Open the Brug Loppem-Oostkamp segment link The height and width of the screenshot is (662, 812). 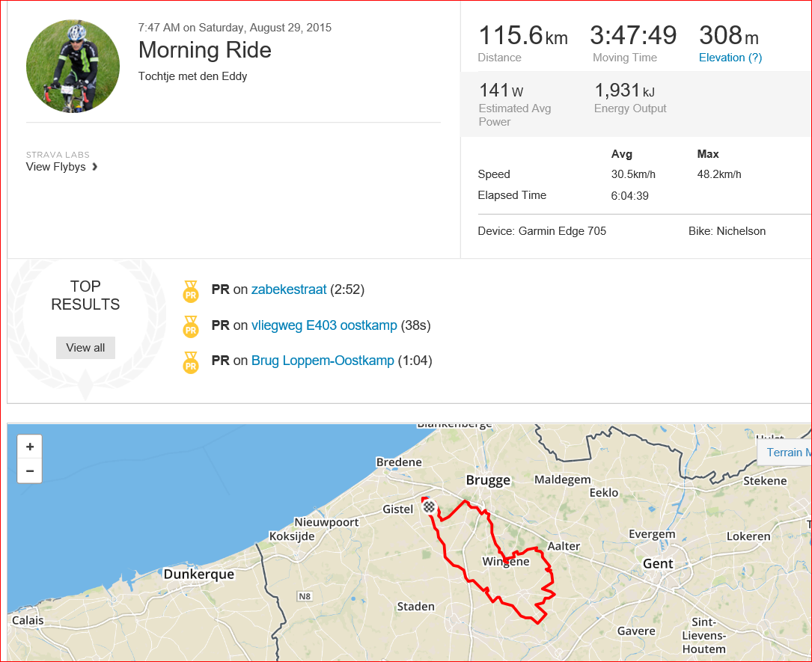323,361
